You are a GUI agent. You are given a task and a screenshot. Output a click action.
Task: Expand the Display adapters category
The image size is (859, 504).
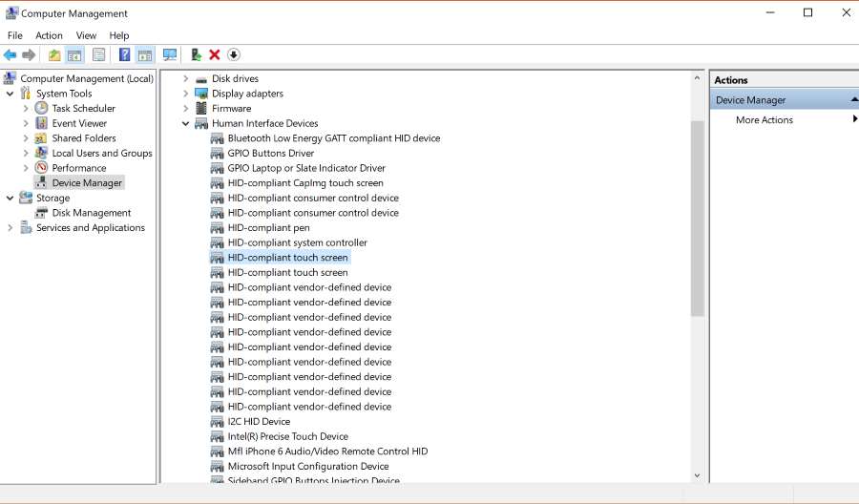[186, 94]
